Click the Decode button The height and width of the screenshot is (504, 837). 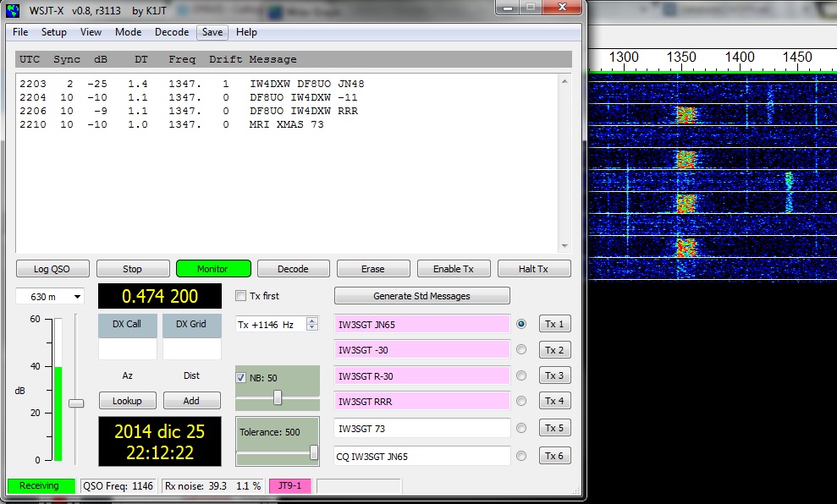[293, 269]
